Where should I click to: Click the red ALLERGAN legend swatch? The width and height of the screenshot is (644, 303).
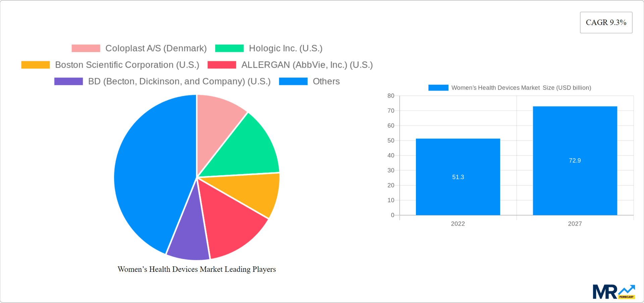pos(222,64)
